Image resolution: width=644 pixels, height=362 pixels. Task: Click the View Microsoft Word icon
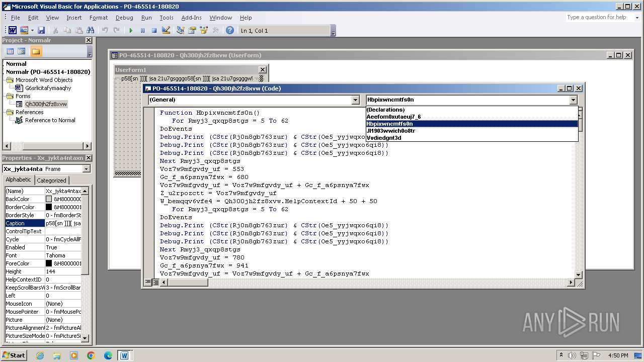pos(13,31)
